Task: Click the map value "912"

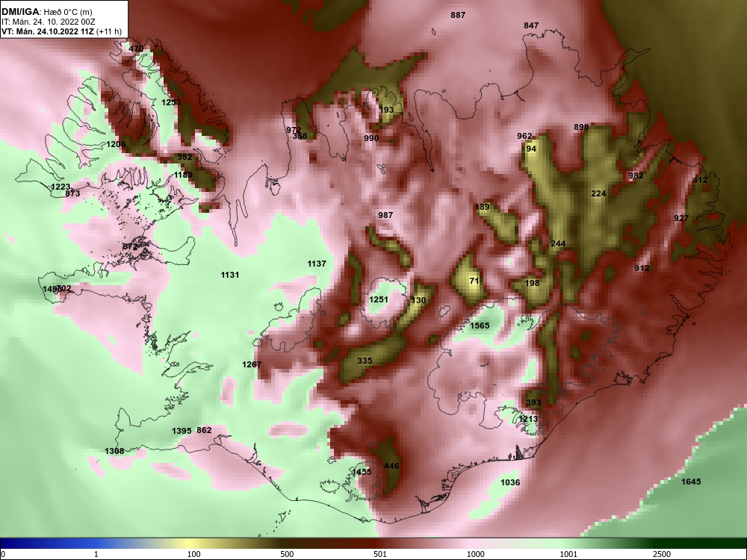Action: click(x=642, y=268)
